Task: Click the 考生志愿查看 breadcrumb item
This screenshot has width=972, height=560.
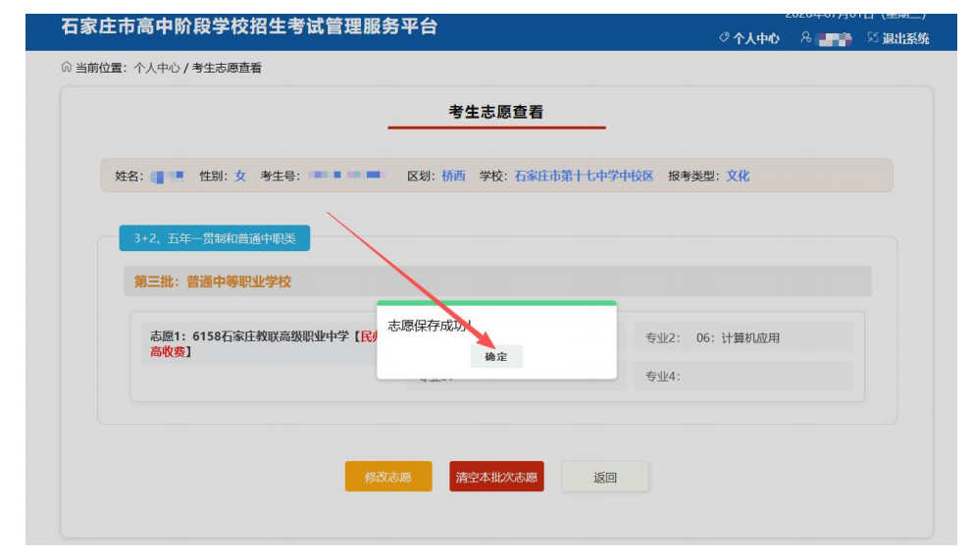Action: tap(227, 68)
